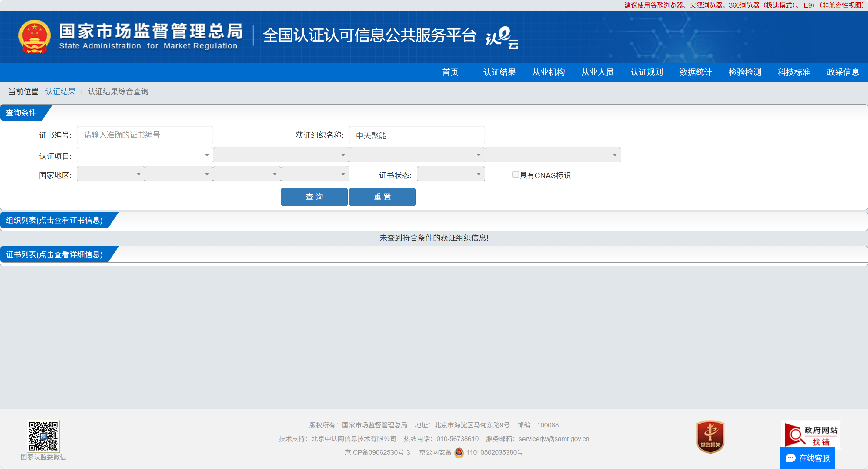Open the 证书状态 dropdown
Screen dimensions: 868x469
450,174
